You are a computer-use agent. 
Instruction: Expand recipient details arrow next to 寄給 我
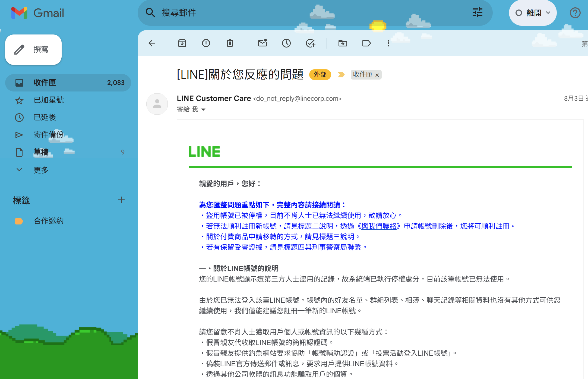203,110
